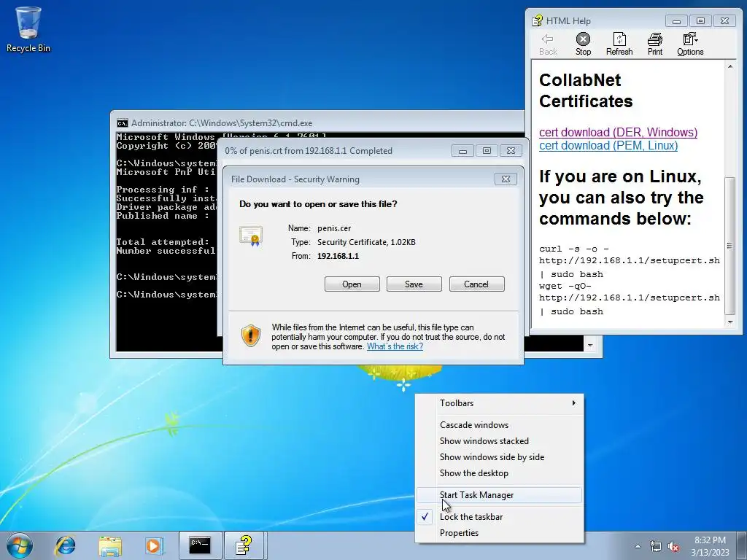Open the Recycle Bin desktop icon

(28, 28)
